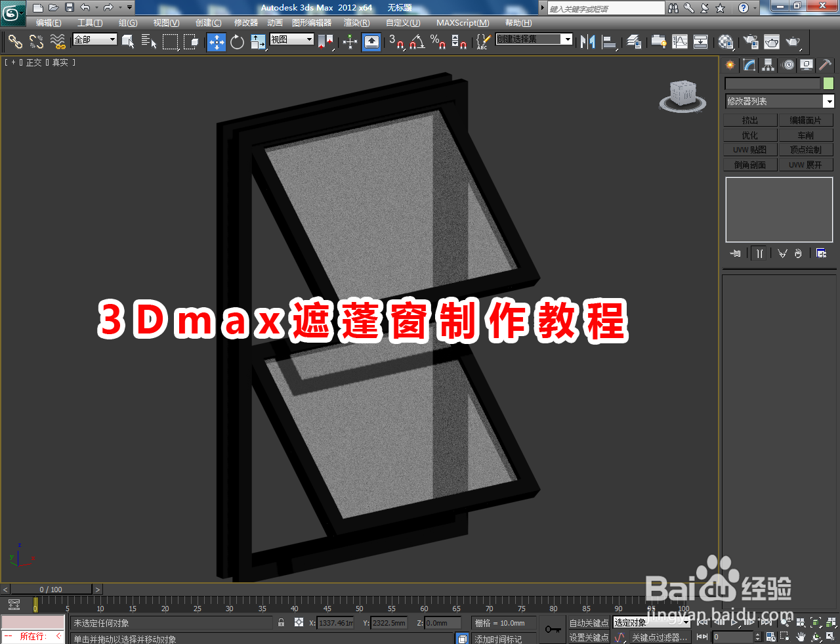The image size is (840, 644).
Task: Open the 3ds Max application menu button
Action: pos(12,12)
